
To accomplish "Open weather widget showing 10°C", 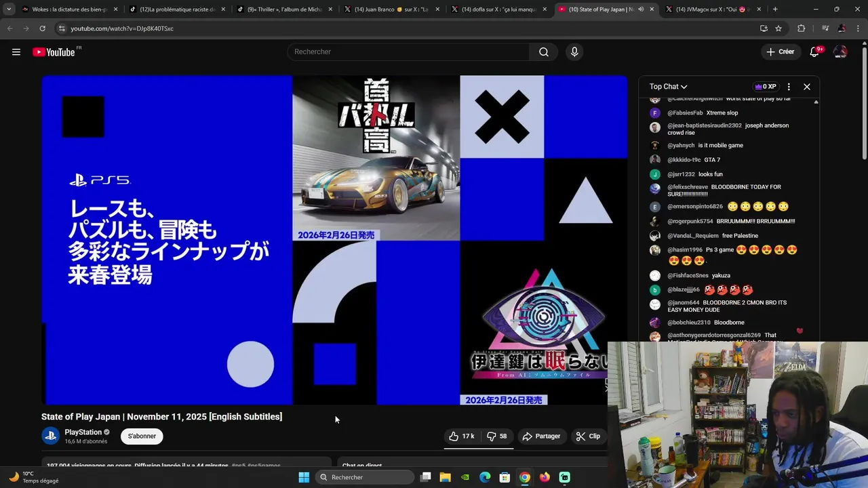I will point(33,477).
